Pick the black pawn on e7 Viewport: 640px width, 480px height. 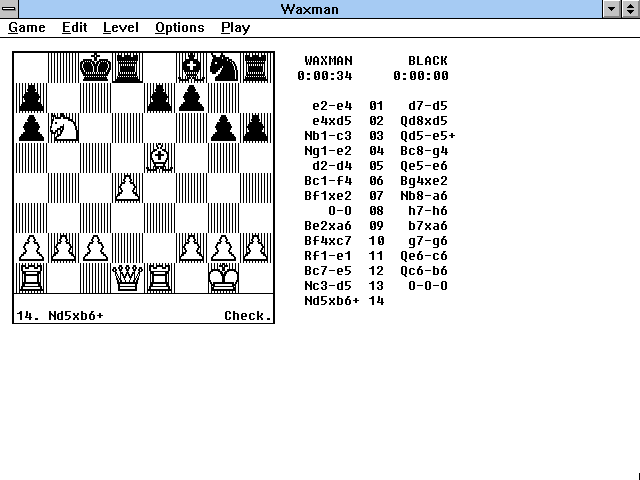pos(159,98)
